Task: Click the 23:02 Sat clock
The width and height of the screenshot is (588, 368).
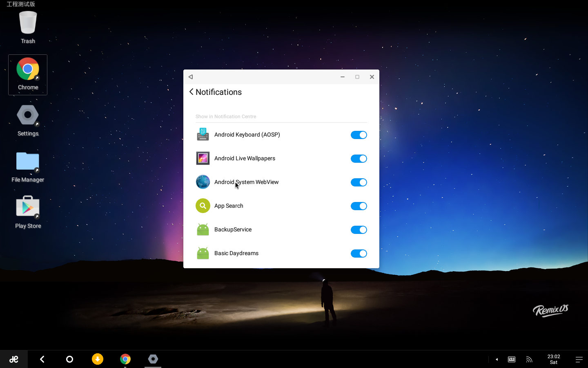Action: [554, 359]
